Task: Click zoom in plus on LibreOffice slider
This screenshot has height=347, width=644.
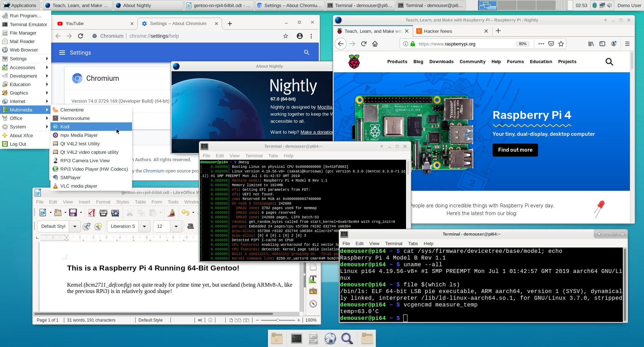Action: (x=299, y=320)
